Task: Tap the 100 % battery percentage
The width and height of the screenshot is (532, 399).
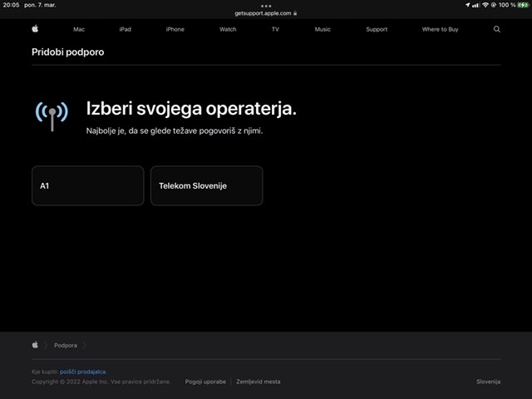Action: [507, 5]
